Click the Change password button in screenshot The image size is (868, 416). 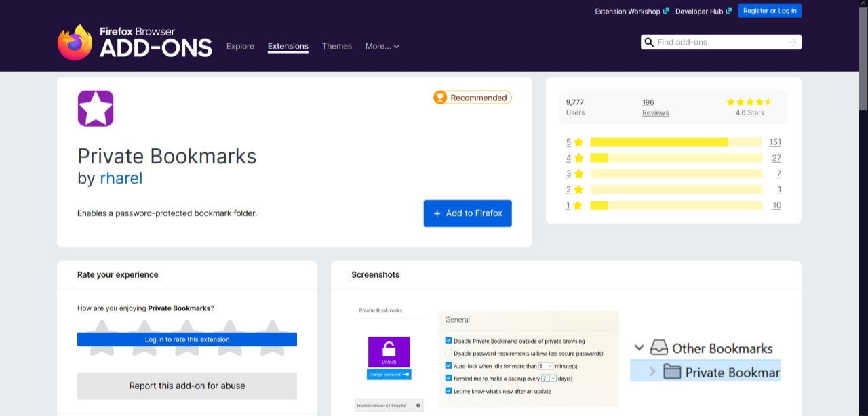pos(389,375)
